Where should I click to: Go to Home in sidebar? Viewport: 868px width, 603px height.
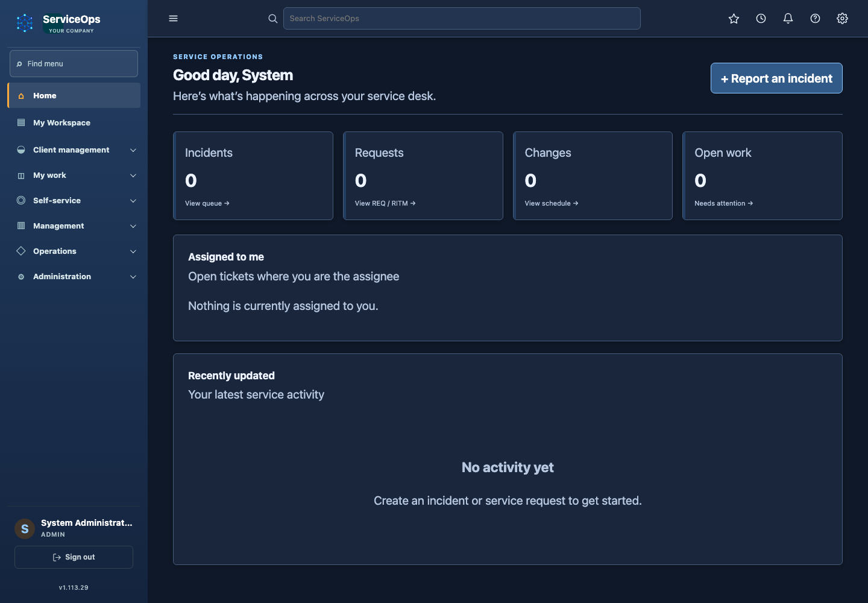point(74,95)
